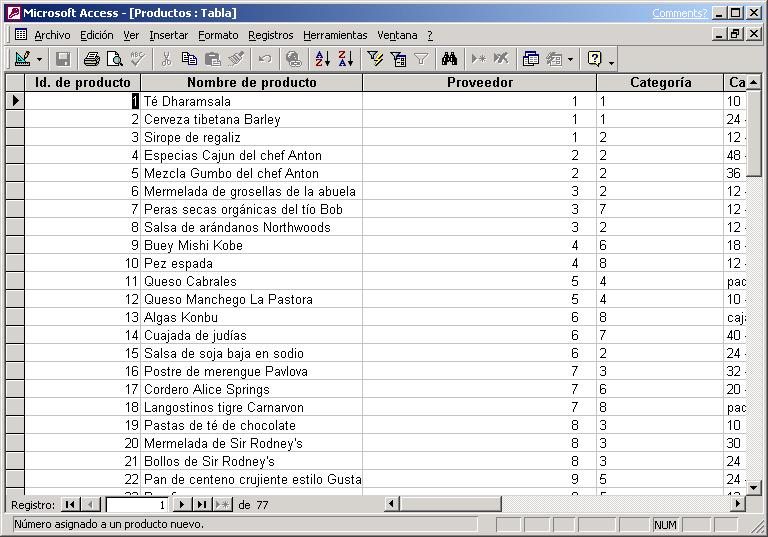This screenshot has width=768, height=537.
Task: Expand the New Object dropdown arrow
Action: (570, 60)
